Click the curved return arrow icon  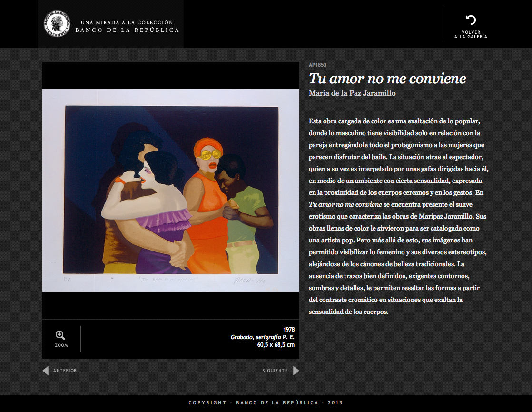[471, 20]
